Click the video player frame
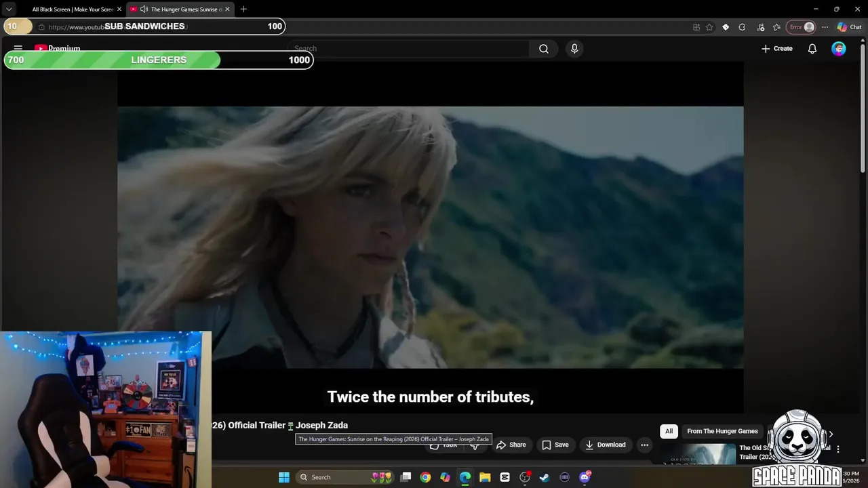868x488 pixels. 430,237
